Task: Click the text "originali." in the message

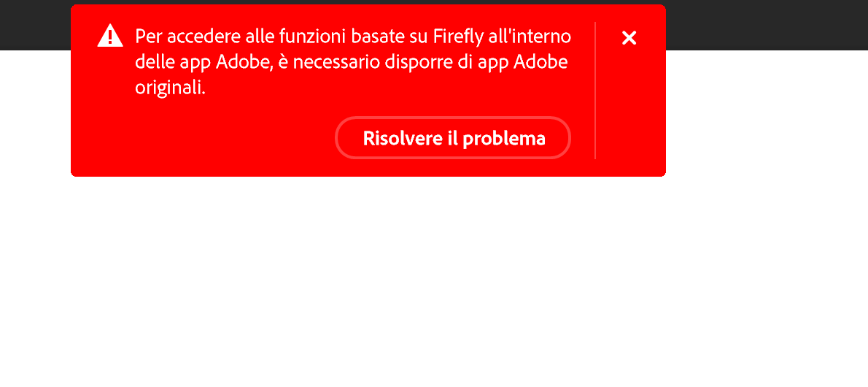Action: pyautogui.click(x=171, y=88)
